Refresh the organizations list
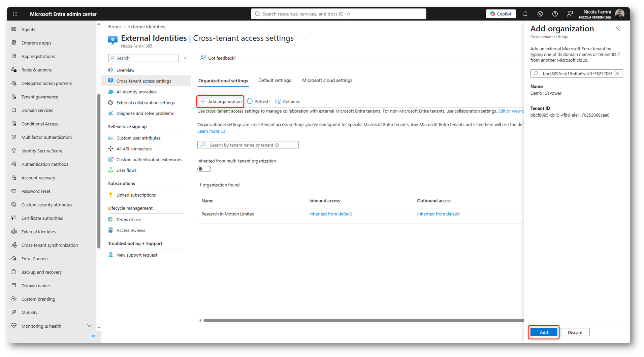This screenshot has width=644, height=357. (x=258, y=101)
